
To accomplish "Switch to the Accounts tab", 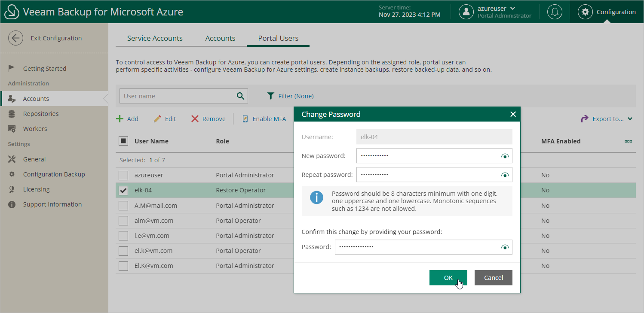I will click(x=220, y=38).
